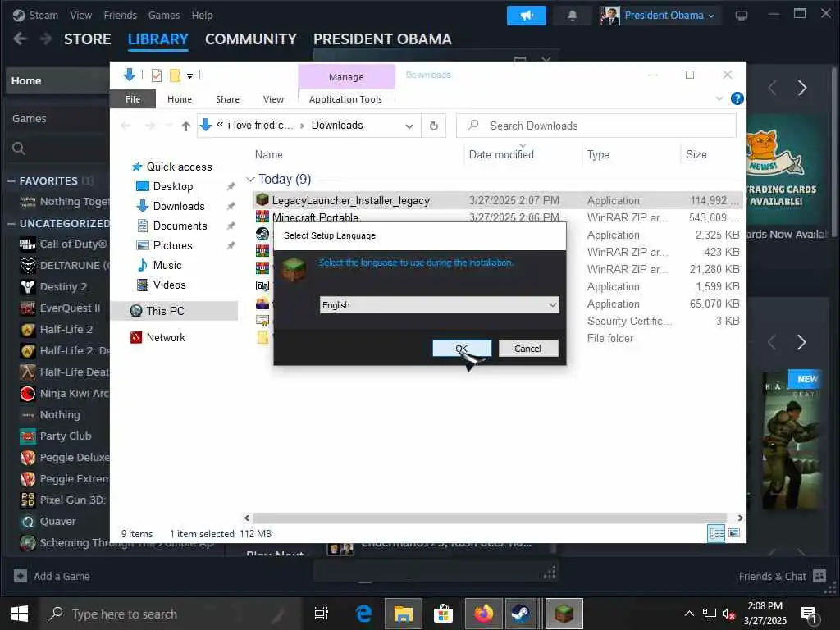Click Add a Game in Steam
The image size is (840, 630).
(52, 576)
